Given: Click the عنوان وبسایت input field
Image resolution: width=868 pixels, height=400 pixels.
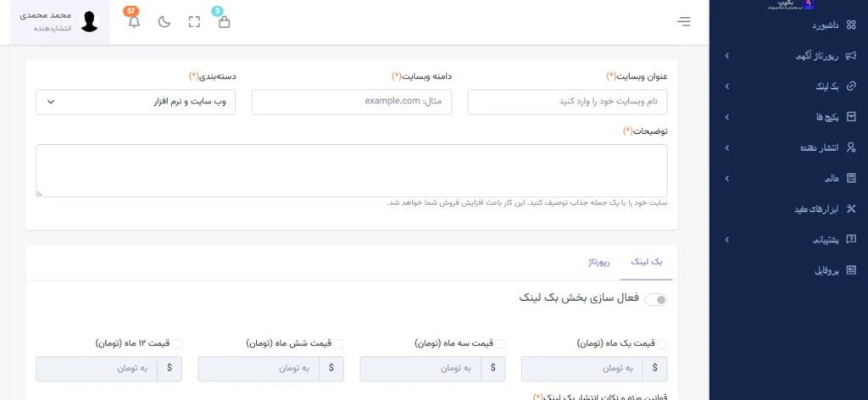Looking at the screenshot, I should [x=567, y=102].
